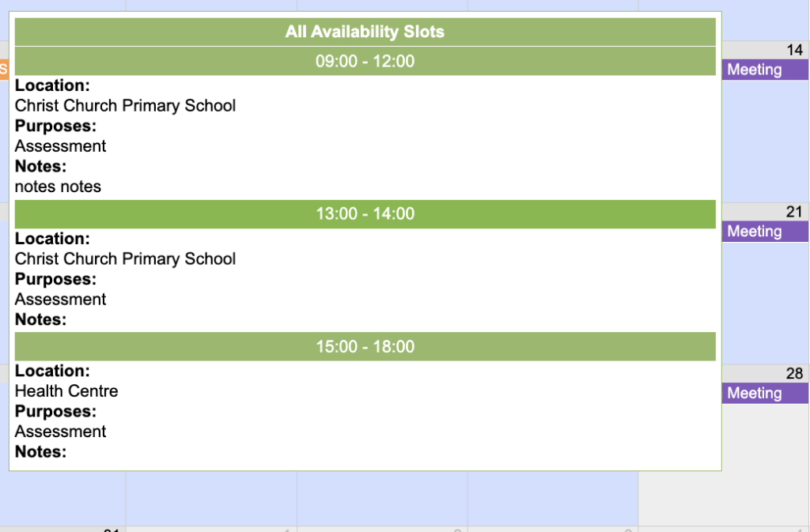This screenshot has width=810, height=532.
Task: Select the 13:00 - 14:00 slot header
Action: point(365,213)
